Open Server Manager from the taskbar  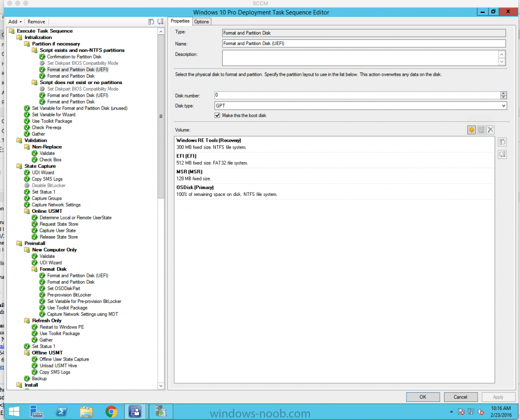coord(36,411)
